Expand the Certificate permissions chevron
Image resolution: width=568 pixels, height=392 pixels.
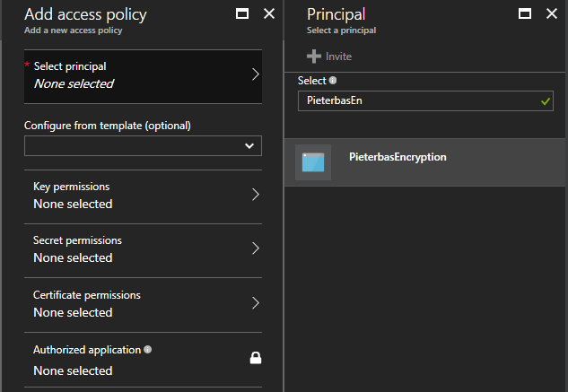coord(255,303)
